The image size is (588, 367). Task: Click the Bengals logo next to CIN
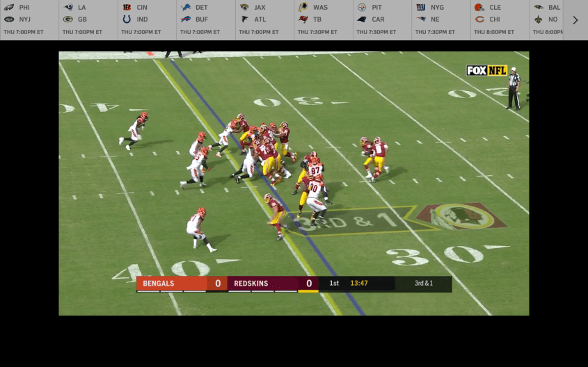pyautogui.click(x=127, y=8)
